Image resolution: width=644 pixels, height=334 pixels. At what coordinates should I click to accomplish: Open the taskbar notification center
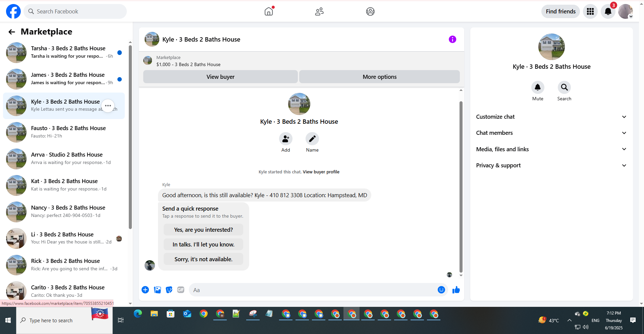click(x=633, y=320)
